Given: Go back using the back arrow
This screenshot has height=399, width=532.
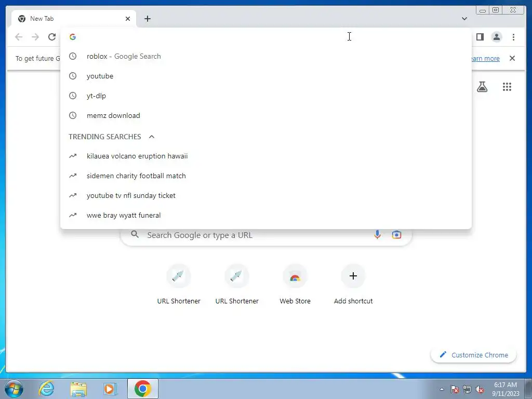Looking at the screenshot, I should point(19,37).
